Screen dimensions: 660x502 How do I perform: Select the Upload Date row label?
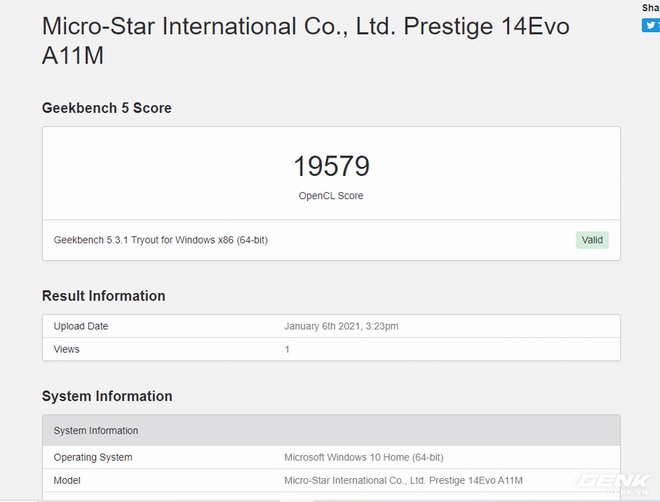point(81,326)
